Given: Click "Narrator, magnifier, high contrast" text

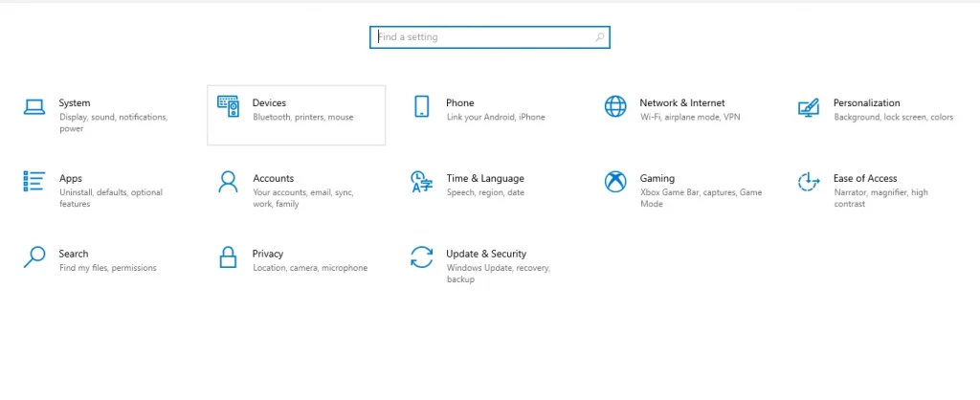Looking at the screenshot, I should point(880,198).
